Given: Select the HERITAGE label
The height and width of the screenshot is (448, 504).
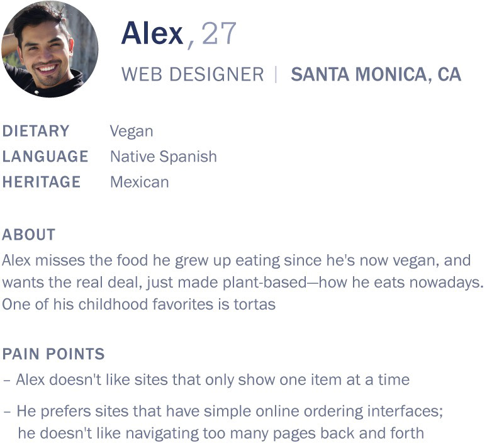Looking at the screenshot, I should (x=42, y=182).
